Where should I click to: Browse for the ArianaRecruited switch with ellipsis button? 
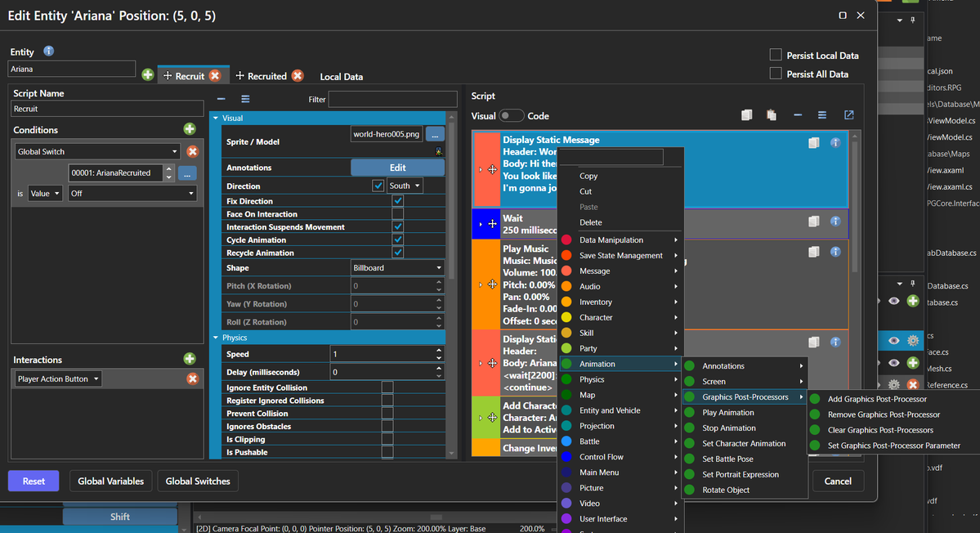pyautogui.click(x=187, y=173)
